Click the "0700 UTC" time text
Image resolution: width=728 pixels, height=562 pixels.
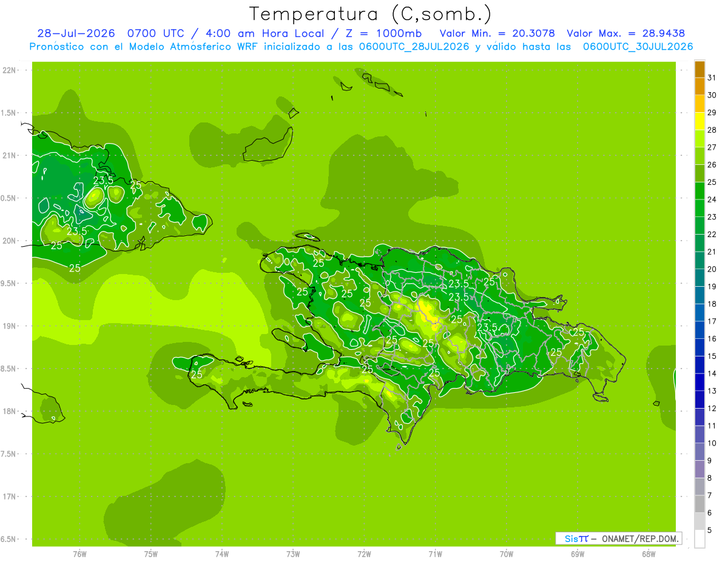155,33
